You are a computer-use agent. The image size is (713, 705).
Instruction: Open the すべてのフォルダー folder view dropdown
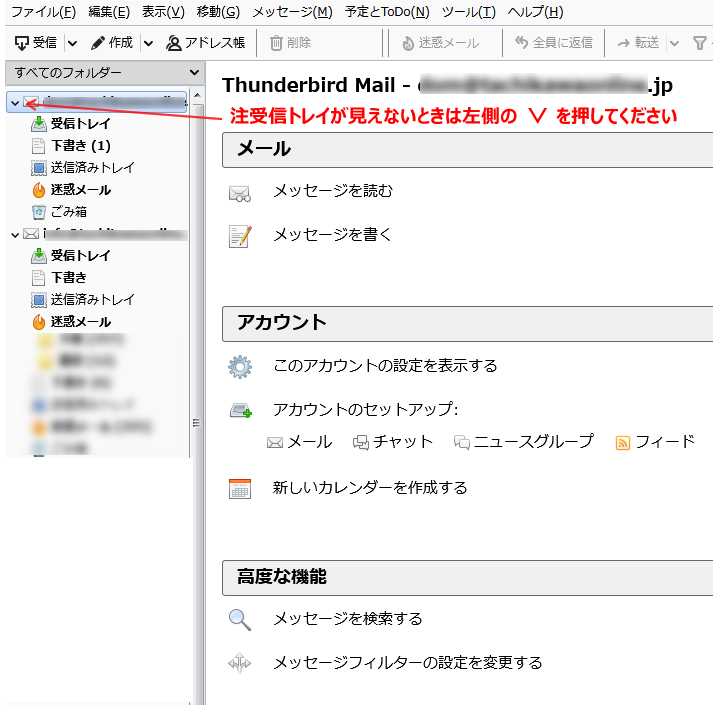coord(105,72)
